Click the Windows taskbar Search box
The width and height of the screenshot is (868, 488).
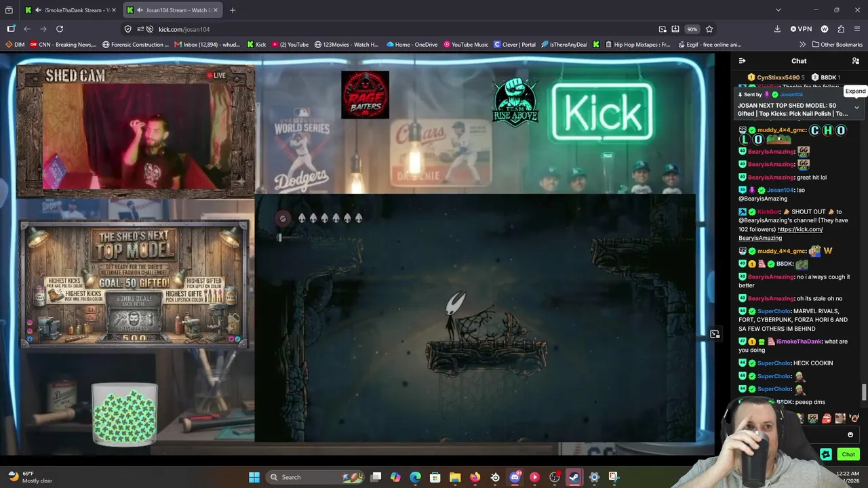coord(315,477)
